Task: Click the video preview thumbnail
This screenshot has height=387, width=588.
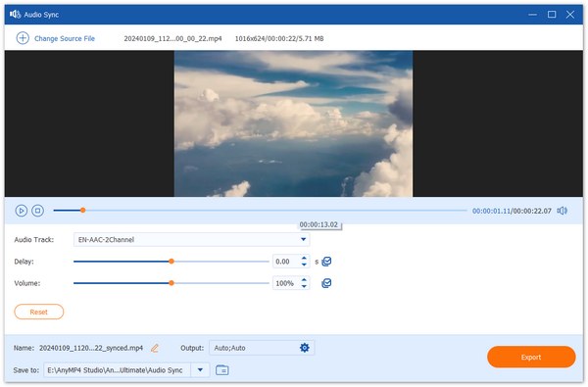Action: tap(293, 123)
